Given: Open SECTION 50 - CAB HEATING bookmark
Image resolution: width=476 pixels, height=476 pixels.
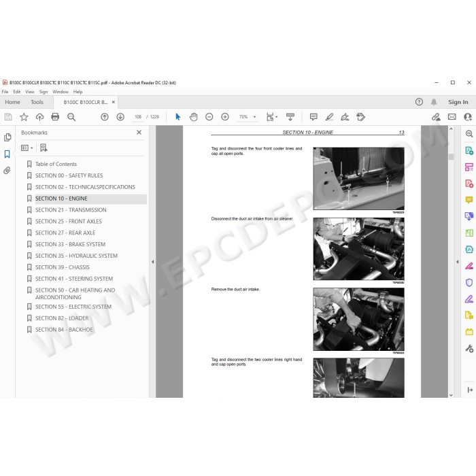Looking at the screenshot, I should [75, 294].
